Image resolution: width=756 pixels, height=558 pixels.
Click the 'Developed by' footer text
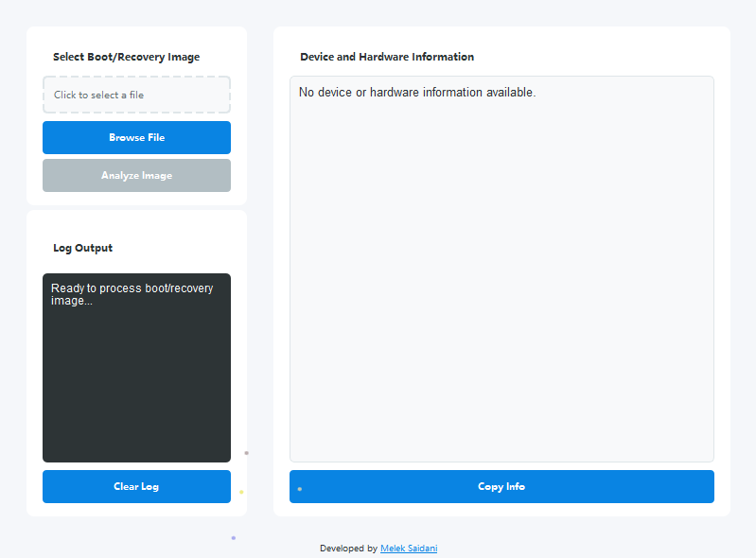(348, 549)
